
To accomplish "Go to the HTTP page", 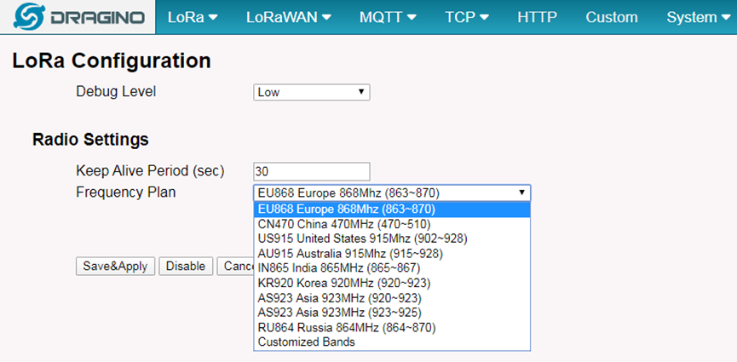I will tap(537, 17).
